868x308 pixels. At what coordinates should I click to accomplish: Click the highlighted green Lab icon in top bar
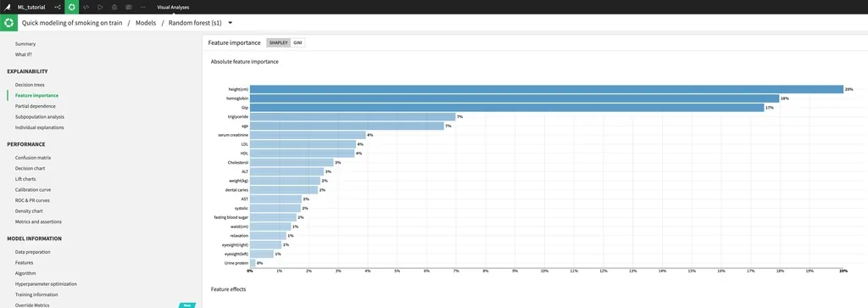(x=71, y=7)
